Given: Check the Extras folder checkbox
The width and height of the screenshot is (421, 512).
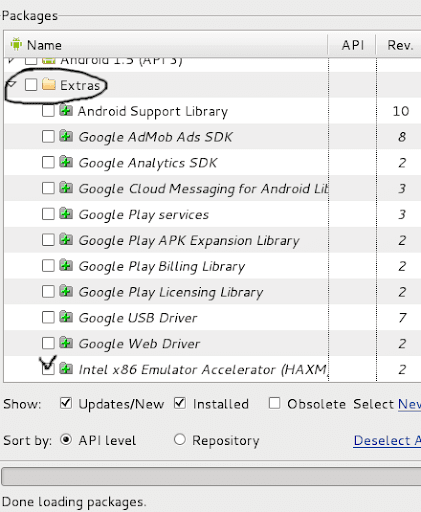Looking at the screenshot, I should 31,85.
